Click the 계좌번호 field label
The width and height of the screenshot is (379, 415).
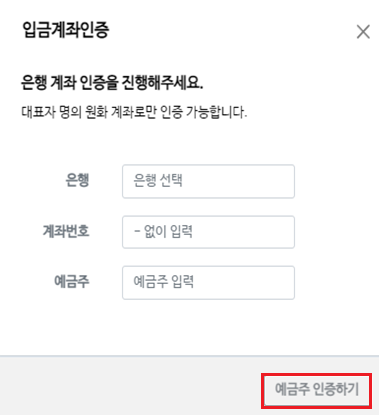[x=66, y=231]
